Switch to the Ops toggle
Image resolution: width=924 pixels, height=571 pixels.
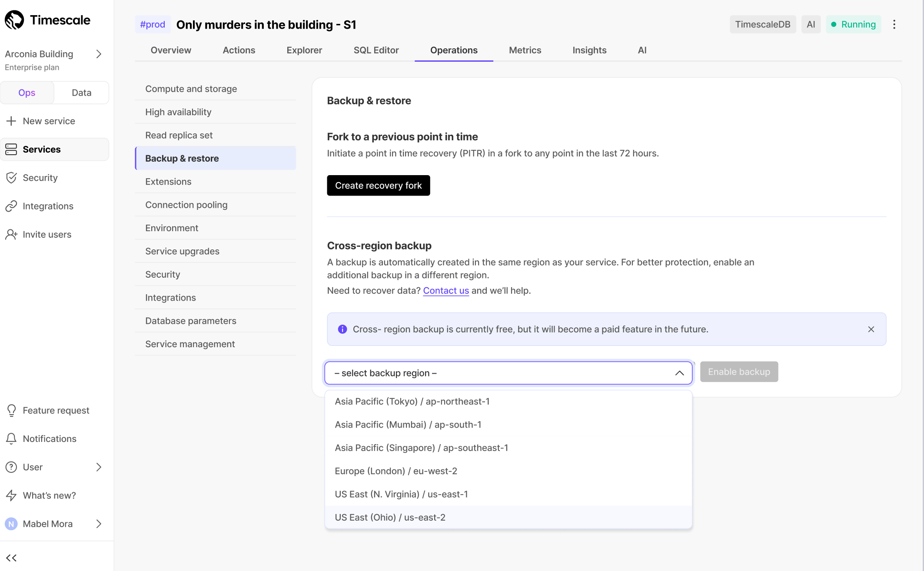coord(27,93)
